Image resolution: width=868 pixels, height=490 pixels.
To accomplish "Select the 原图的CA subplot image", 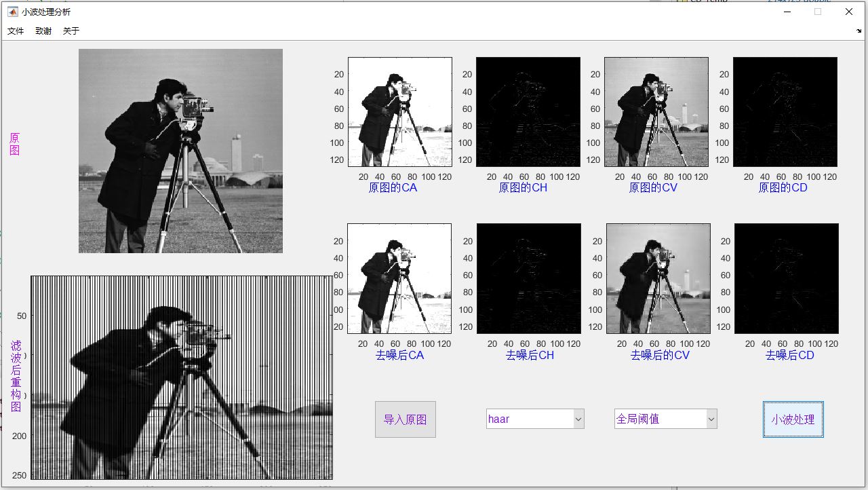I will (x=400, y=112).
